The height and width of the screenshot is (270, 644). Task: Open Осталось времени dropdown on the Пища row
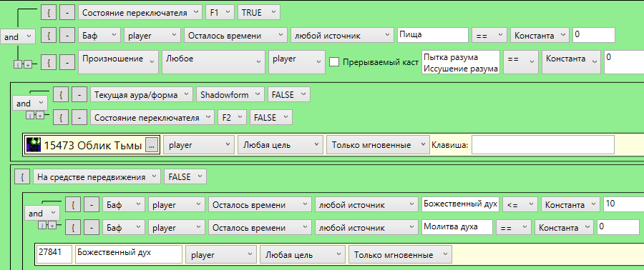click(235, 36)
